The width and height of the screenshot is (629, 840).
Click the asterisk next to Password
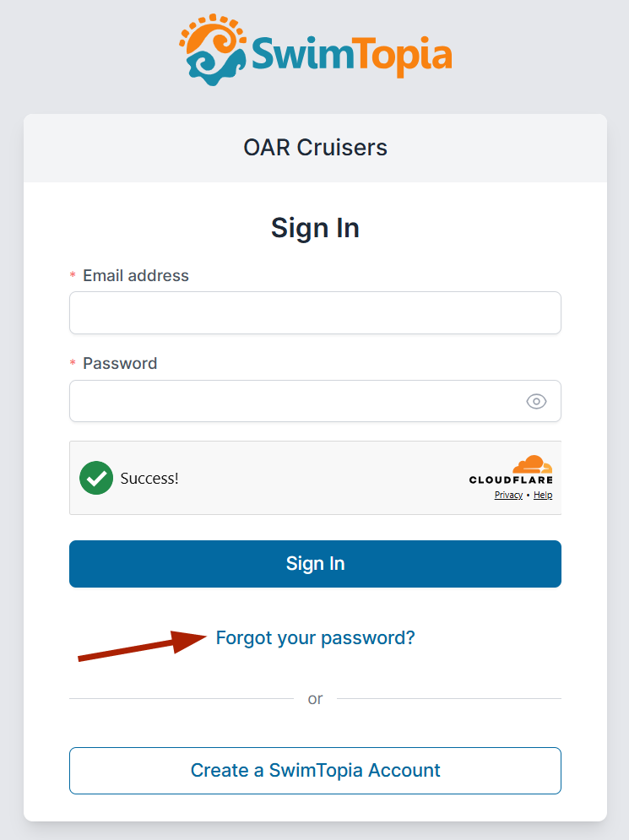pos(72,364)
